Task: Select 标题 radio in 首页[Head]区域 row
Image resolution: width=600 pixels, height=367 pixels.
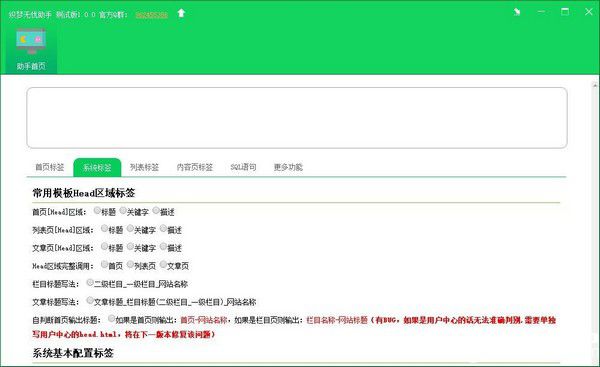Action: click(97, 210)
